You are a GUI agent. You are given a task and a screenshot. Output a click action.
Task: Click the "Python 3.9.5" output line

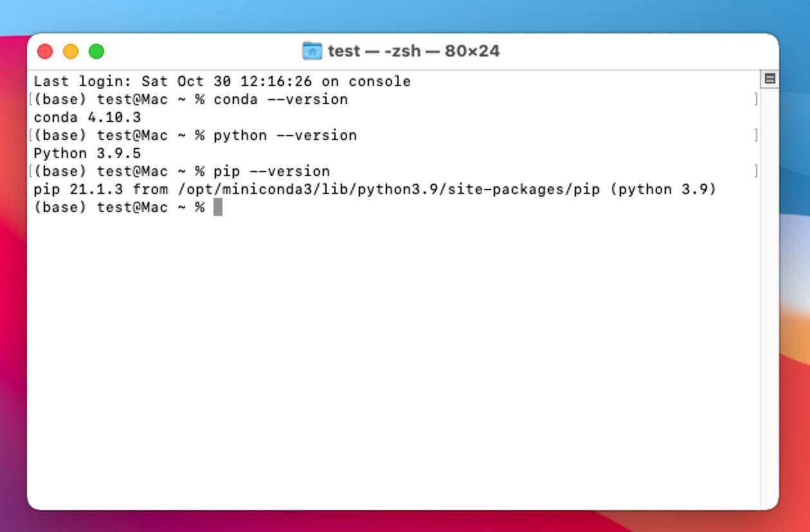pyautogui.click(x=87, y=154)
